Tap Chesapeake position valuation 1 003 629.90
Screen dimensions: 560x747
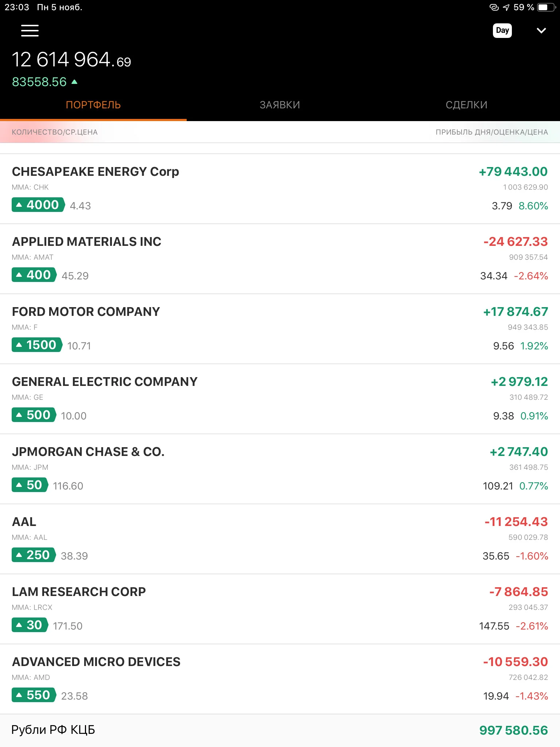(x=525, y=187)
